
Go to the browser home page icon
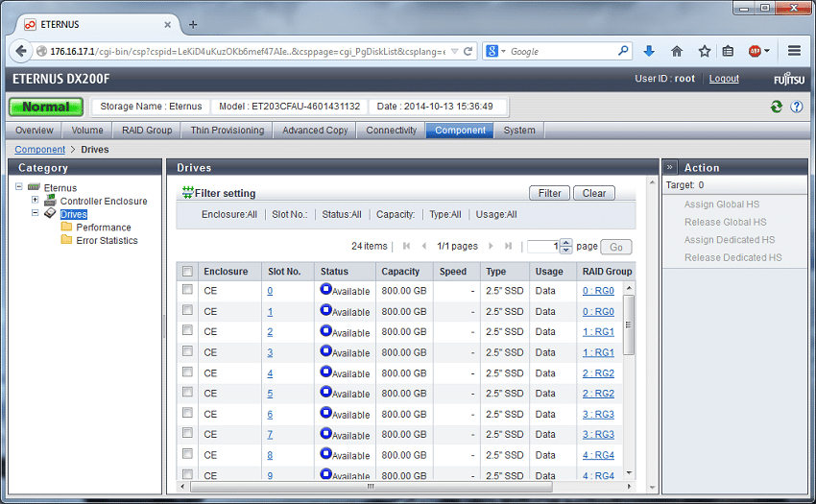pyautogui.click(x=677, y=51)
